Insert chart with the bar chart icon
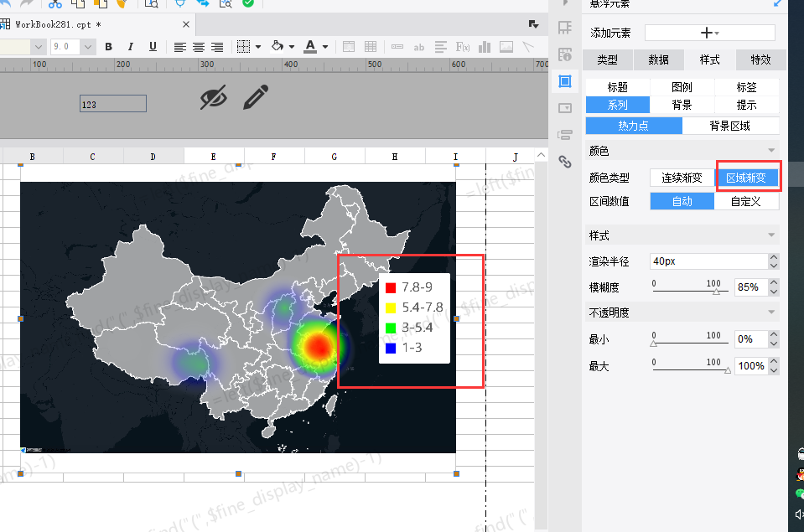Screen dimensions: 804x532 485,47
